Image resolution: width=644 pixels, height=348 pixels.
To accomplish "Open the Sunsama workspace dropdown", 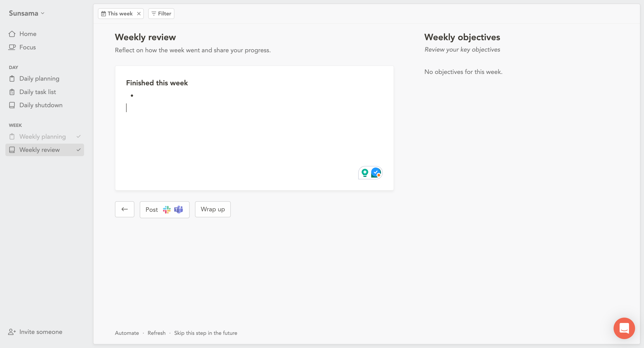I will [x=27, y=13].
